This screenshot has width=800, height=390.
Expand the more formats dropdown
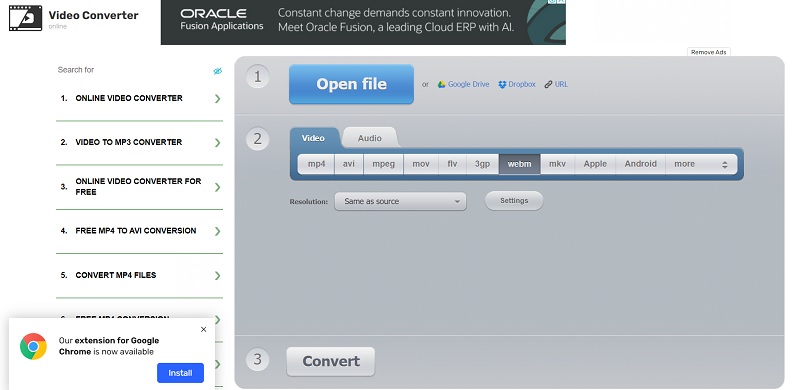(x=702, y=164)
